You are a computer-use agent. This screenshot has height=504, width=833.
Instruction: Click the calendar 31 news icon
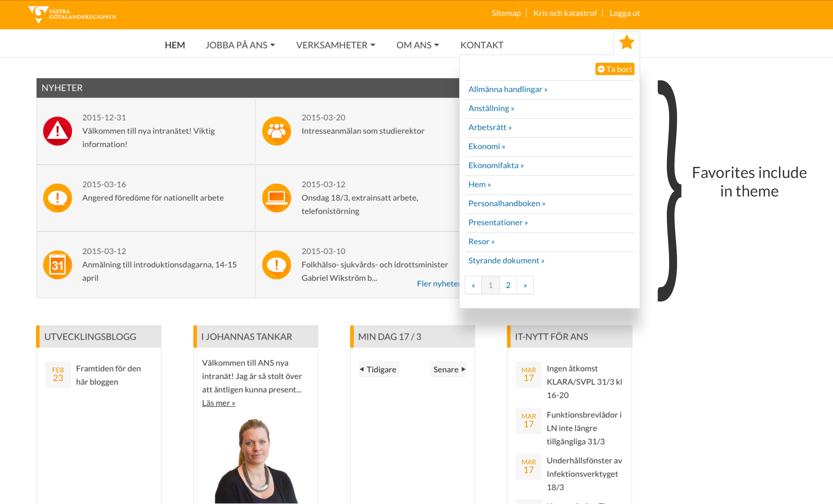pos(58,265)
